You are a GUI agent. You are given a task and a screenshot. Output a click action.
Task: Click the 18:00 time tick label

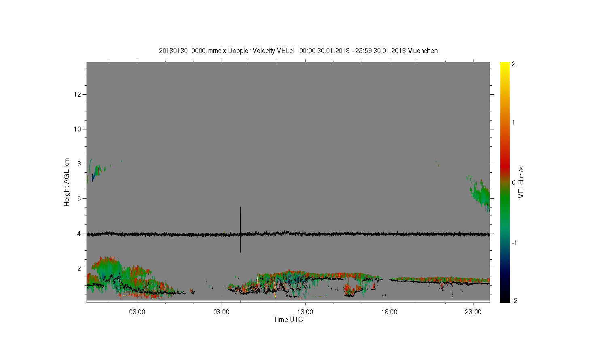[389, 312]
